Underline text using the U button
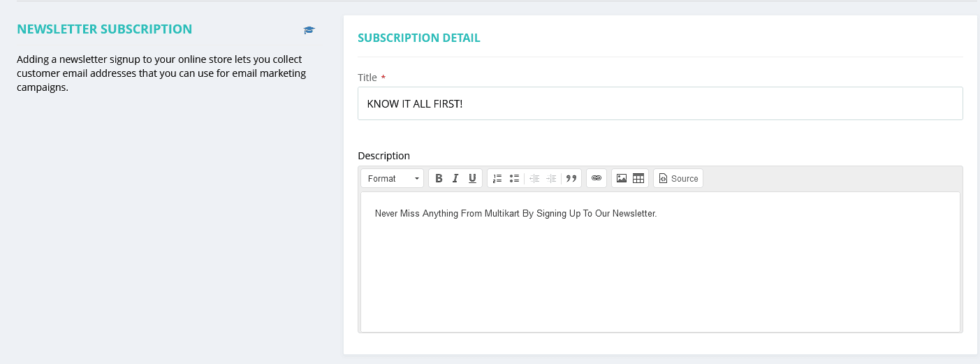 pyautogui.click(x=472, y=178)
